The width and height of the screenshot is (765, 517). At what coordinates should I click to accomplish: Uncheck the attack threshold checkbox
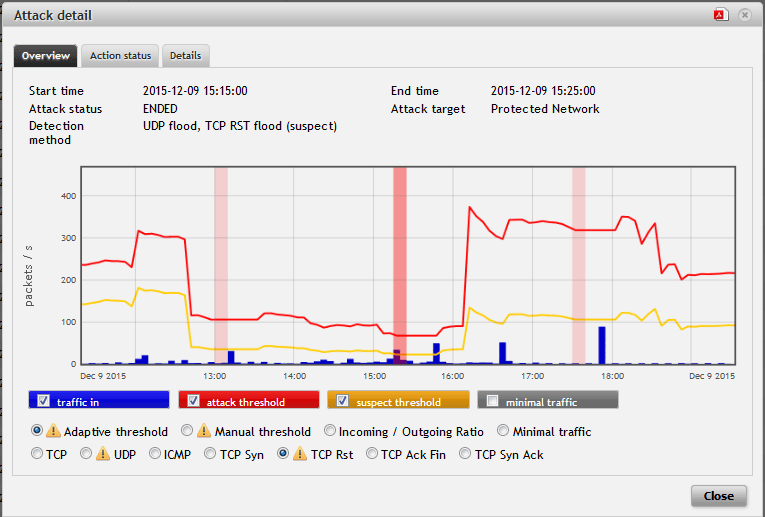pos(193,401)
